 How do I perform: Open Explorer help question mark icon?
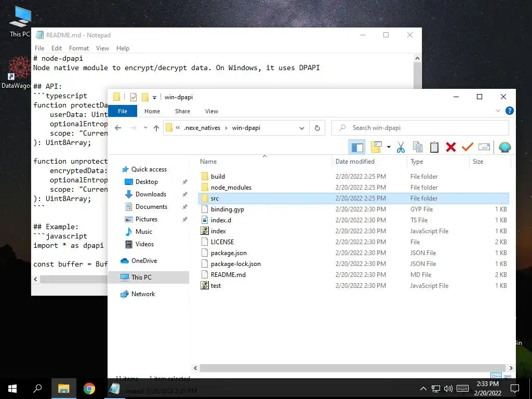(509, 111)
